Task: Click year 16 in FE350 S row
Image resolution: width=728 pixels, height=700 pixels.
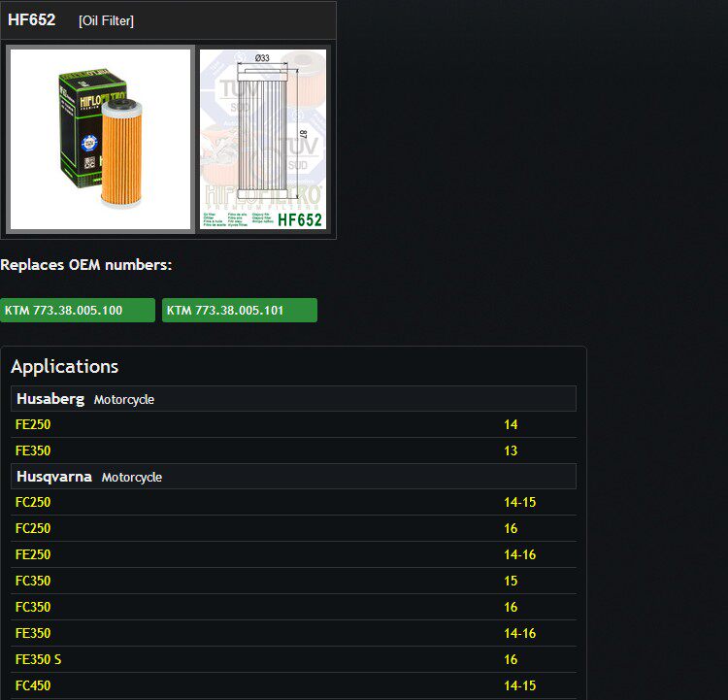Action: (x=511, y=659)
